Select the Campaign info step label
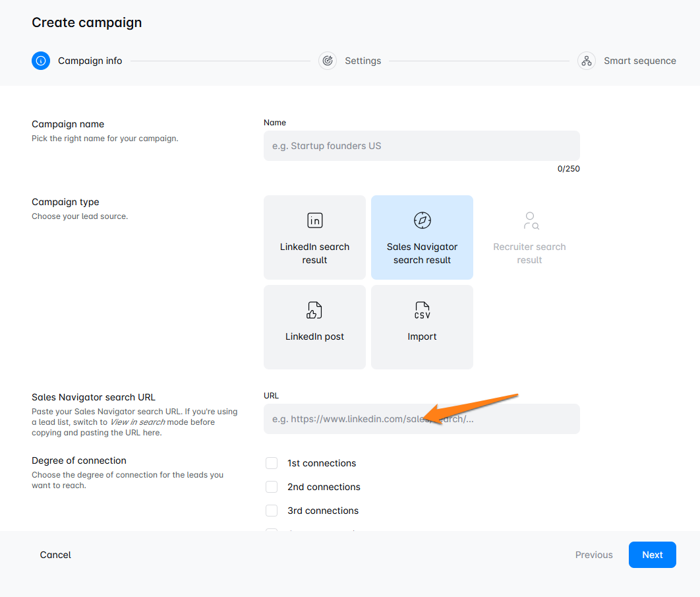700x597 pixels. point(90,61)
